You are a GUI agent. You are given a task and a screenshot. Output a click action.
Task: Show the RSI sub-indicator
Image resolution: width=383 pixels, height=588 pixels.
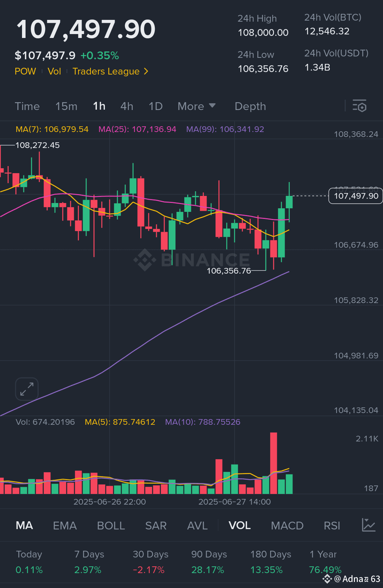click(x=332, y=526)
